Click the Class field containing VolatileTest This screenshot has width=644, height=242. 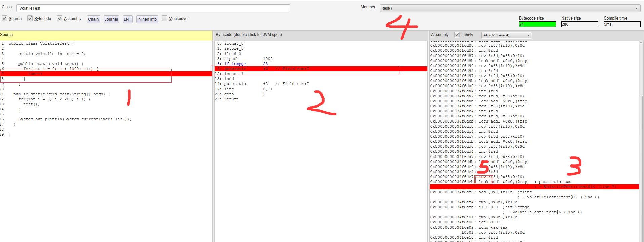tap(153, 8)
